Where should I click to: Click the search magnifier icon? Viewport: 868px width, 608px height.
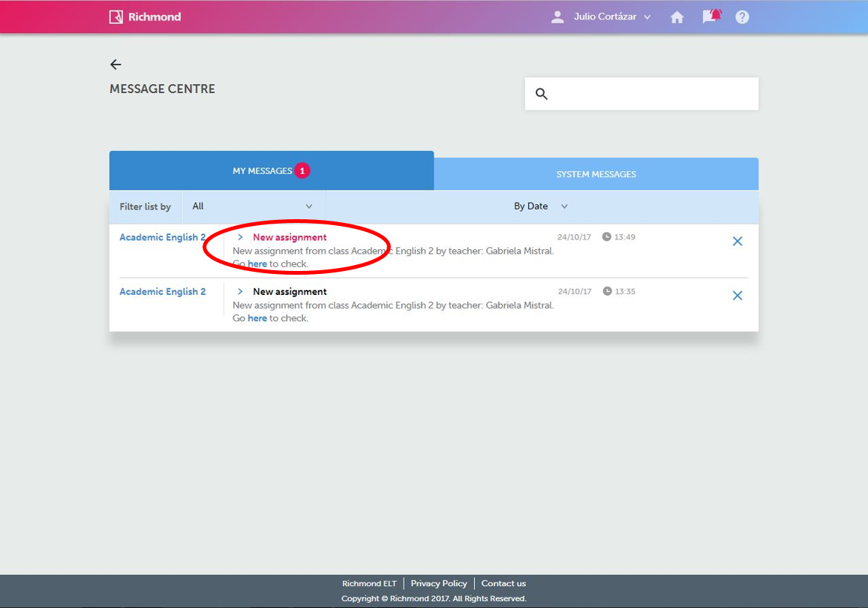[x=542, y=94]
